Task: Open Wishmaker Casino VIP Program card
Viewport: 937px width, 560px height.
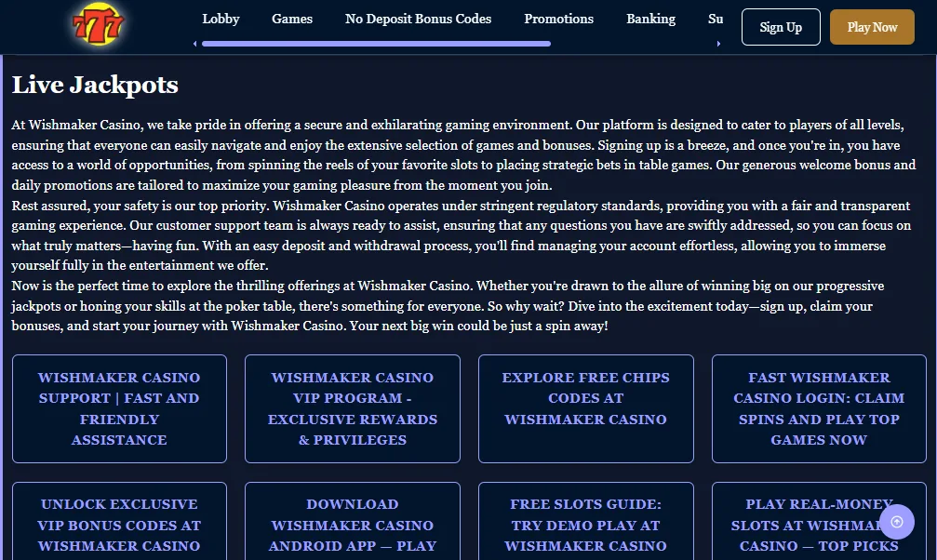Action: 353,408
